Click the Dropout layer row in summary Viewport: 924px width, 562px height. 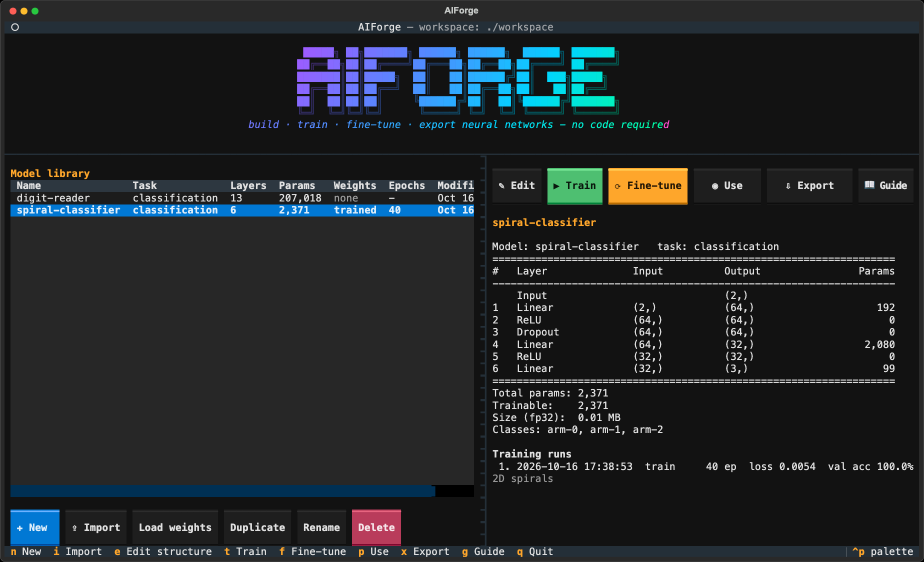click(x=693, y=332)
